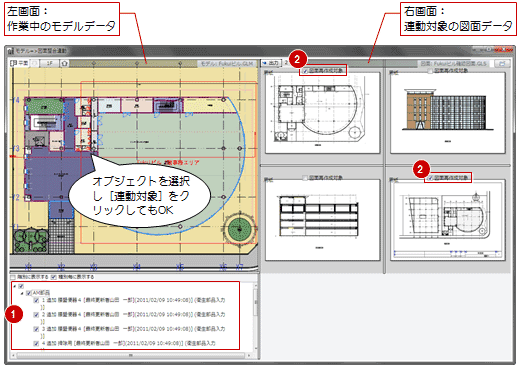Collapse the AM部品 tree node
The width and height of the screenshot is (519, 365).
click(x=22, y=293)
